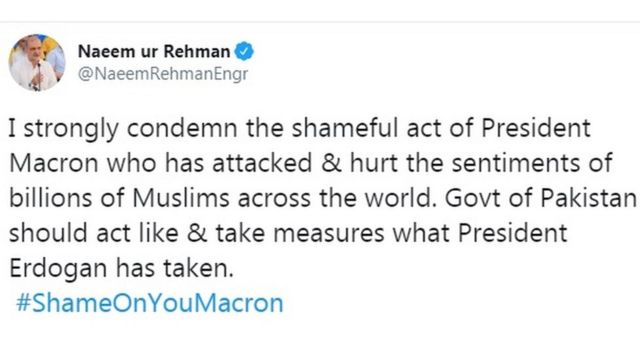The width and height of the screenshot is (640, 360).
Task: Click the phrase "should act like"
Action: tap(94, 233)
